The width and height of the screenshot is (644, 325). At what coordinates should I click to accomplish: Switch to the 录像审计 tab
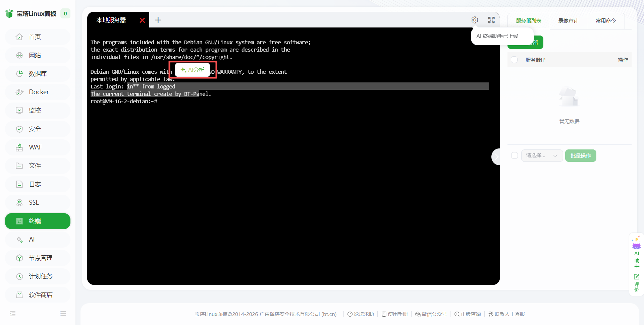(569, 21)
